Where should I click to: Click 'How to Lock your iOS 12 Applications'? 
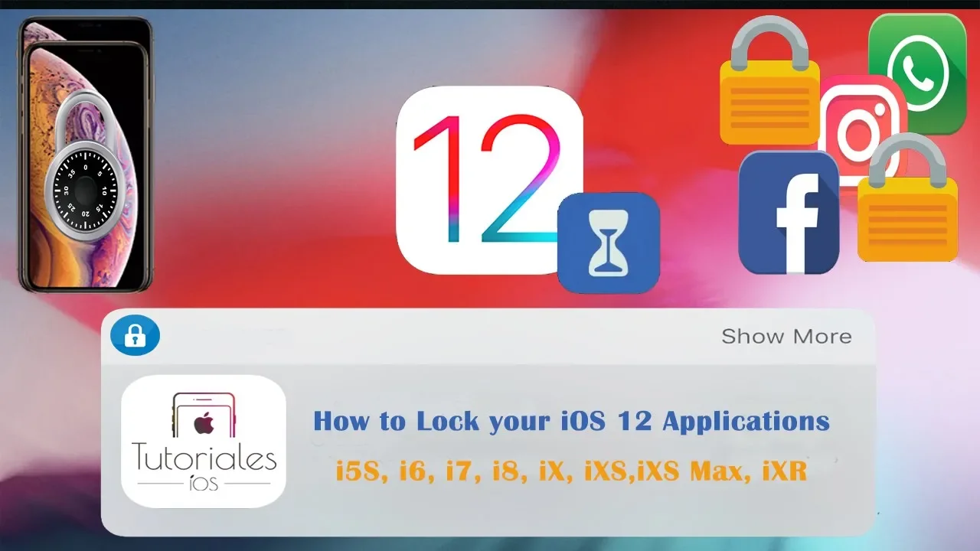pos(572,421)
